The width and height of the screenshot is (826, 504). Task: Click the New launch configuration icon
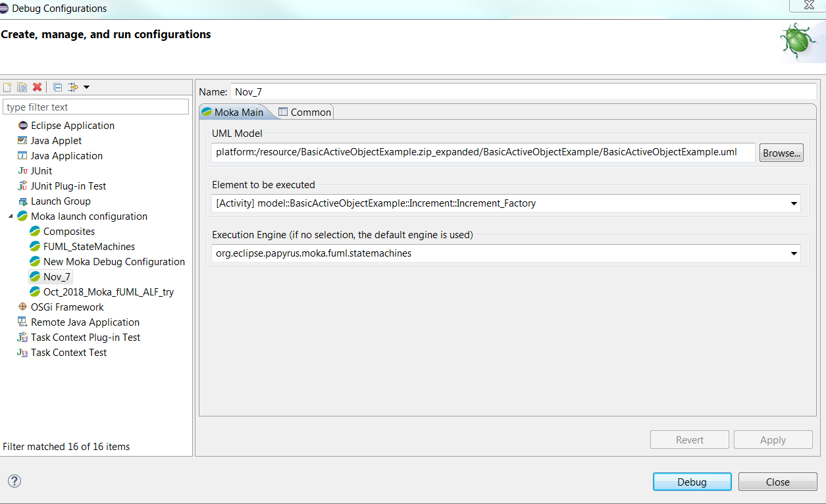(x=8, y=87)
